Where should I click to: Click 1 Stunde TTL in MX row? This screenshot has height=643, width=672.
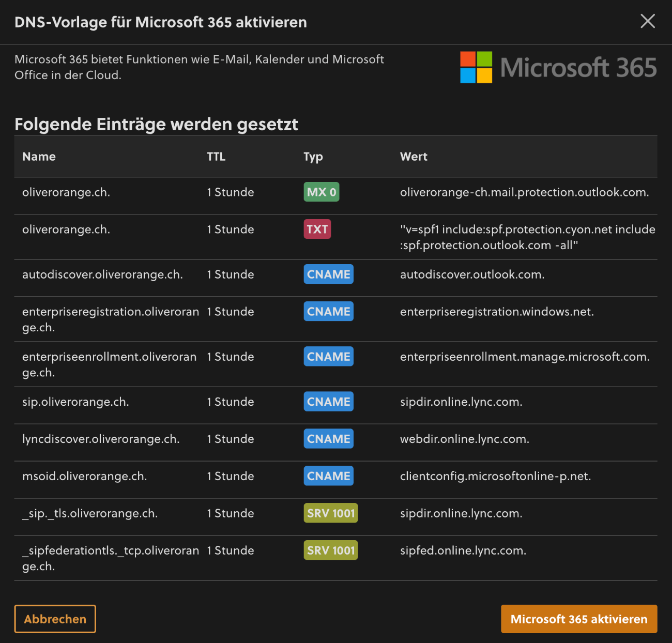coord(231,192)
